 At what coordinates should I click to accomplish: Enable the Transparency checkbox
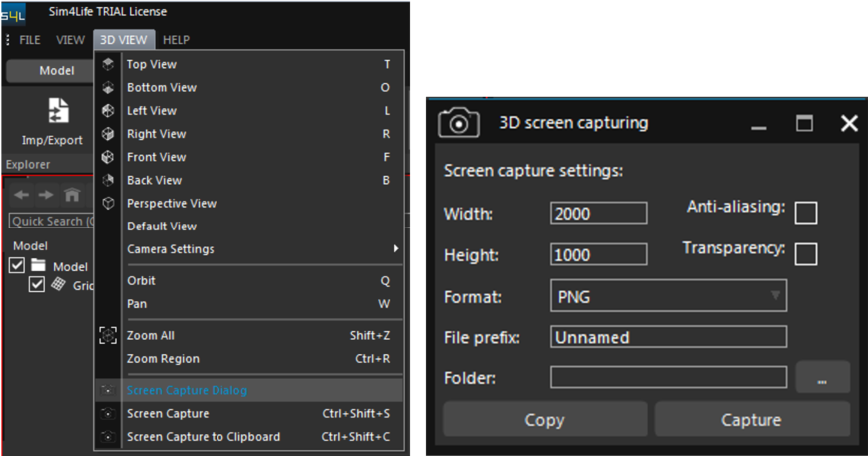pyautogui.click(x=805, y=254)
